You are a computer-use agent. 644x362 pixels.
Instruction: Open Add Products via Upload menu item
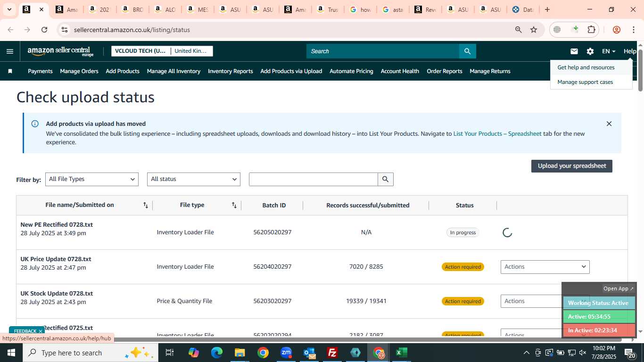[291, 71]
